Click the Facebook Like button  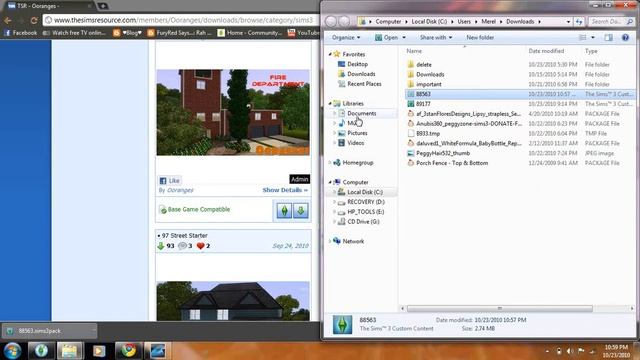(x=170, y=180)
